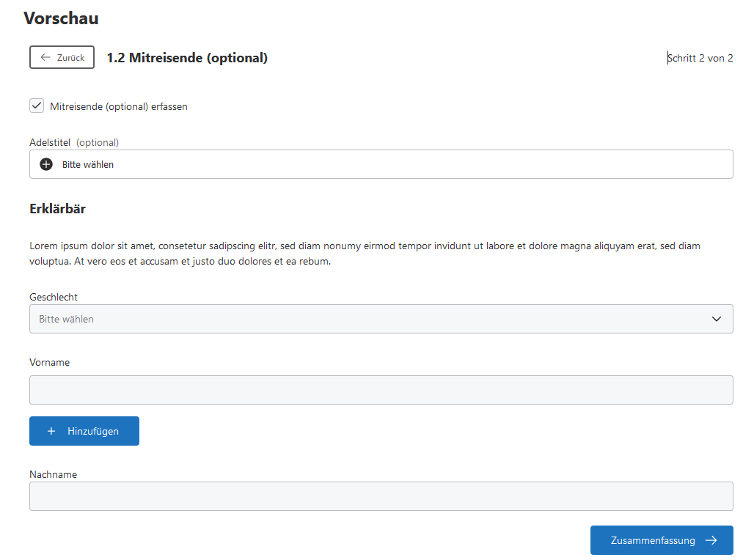This screenshot has height=560, width=743.
Task: Click the chevron arrow of Geschlecht select
Action: [717, 319]
